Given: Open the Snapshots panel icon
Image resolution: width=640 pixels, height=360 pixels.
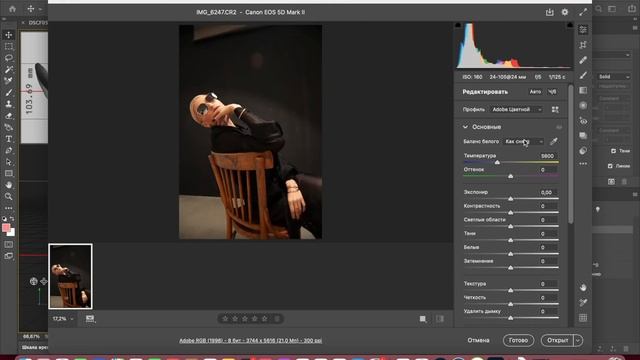Looking at the screenshot, I should [x=583, y=136].
